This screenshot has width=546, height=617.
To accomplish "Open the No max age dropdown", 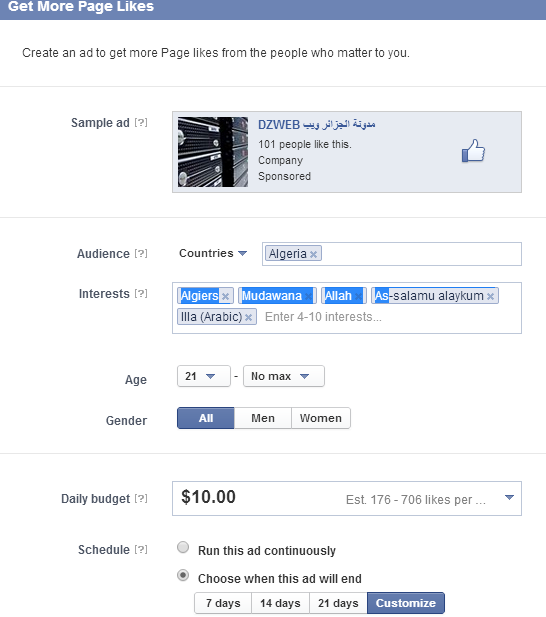I will 284,376.
